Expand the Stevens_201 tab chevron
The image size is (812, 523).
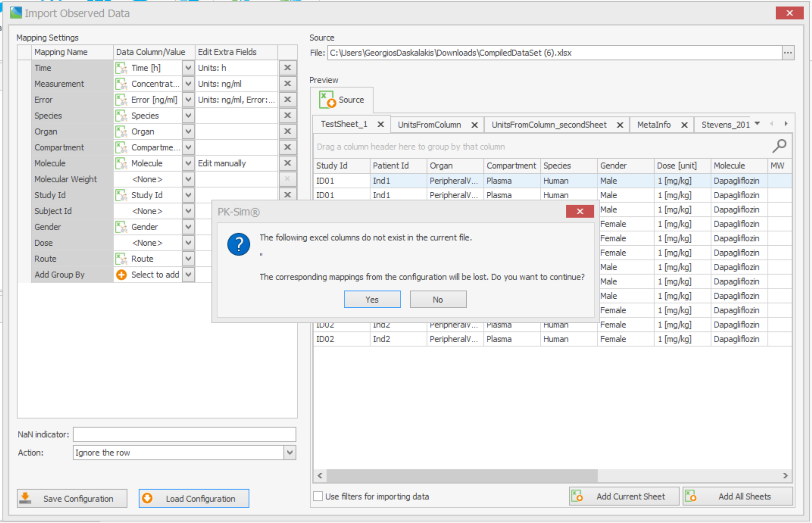pyautogui.click(x=757, y=124)
